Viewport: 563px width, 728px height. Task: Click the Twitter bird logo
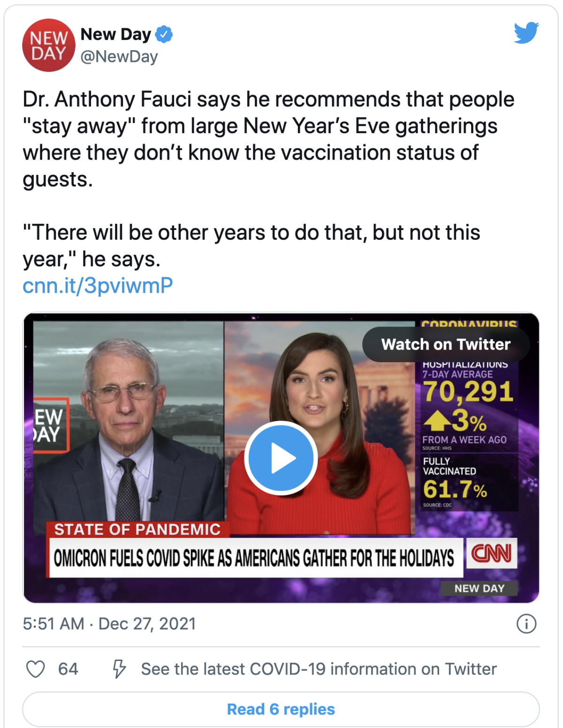526,33
